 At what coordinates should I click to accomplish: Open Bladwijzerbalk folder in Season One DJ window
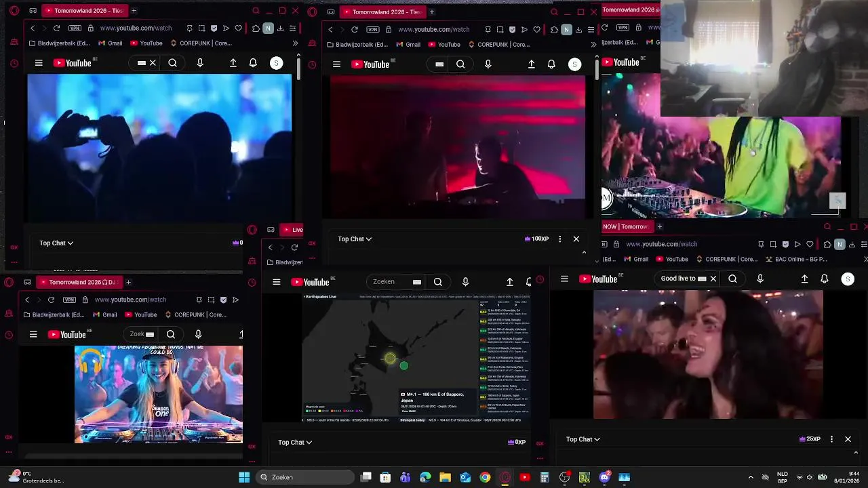coord(56,314)
